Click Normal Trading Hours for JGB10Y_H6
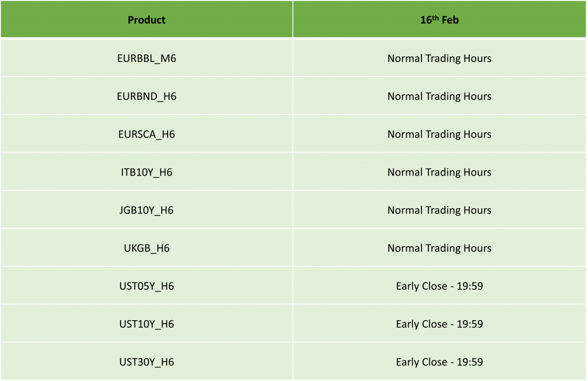588x381 pixels. (439, 210)
